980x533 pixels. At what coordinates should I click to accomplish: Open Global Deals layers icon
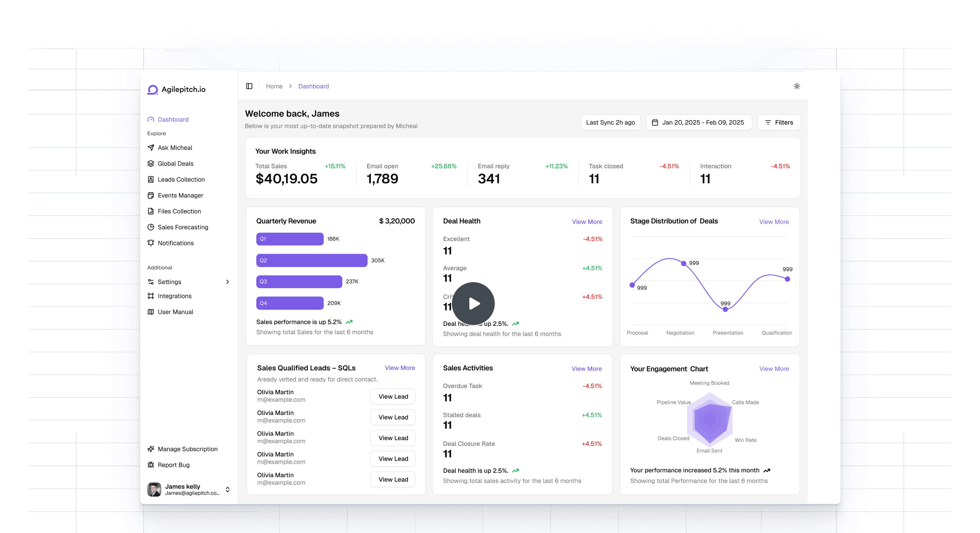[x=151, y=164]
